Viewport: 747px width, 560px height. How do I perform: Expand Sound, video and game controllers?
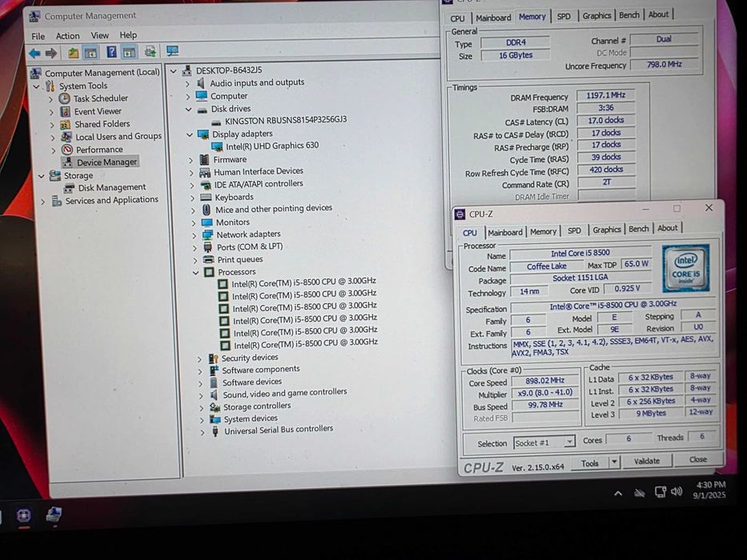(201, 396)
